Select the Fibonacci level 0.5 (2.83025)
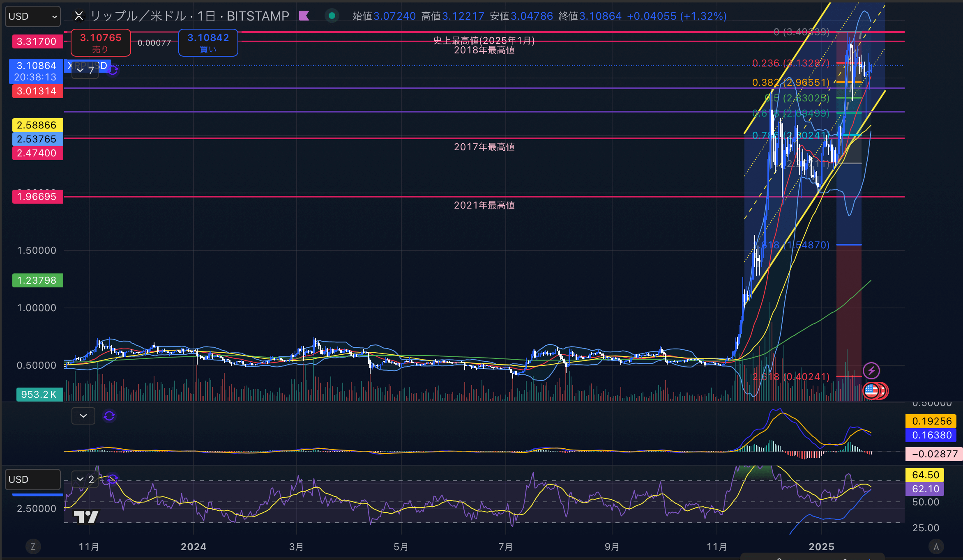Screen dimensions: 963x560 click(797, 98)
